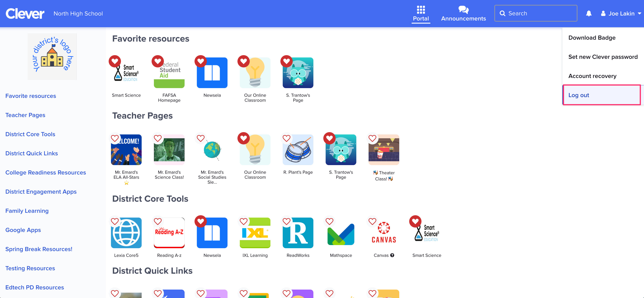
Task: Click the Search field
Action: click(536, 13)
